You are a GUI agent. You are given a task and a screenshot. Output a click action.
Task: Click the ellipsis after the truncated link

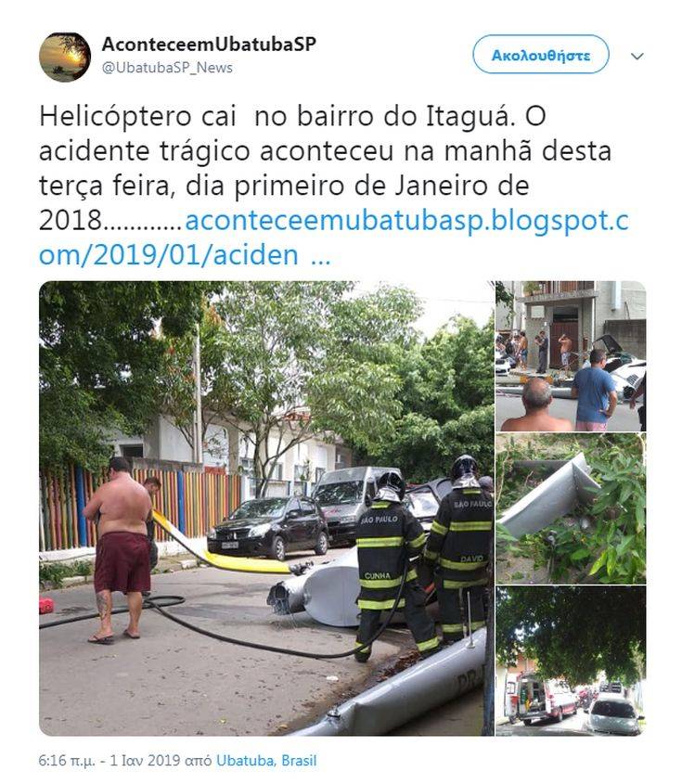coord(320,256)
